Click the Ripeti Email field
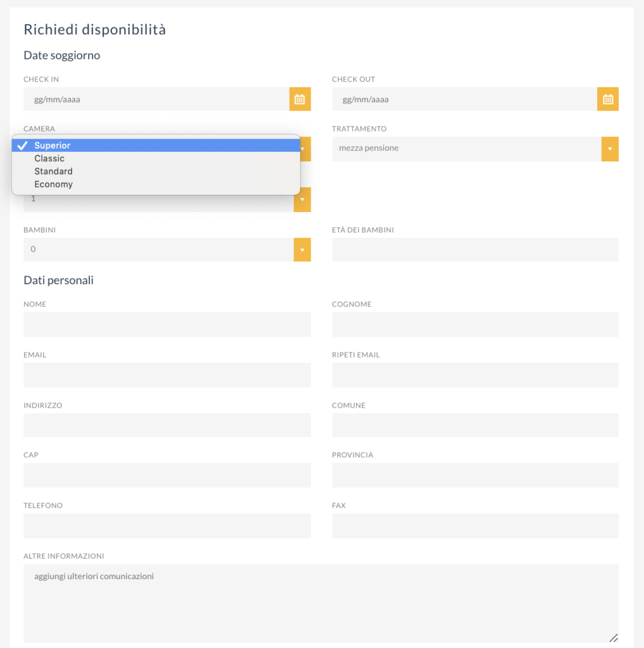 coord(475,375)
